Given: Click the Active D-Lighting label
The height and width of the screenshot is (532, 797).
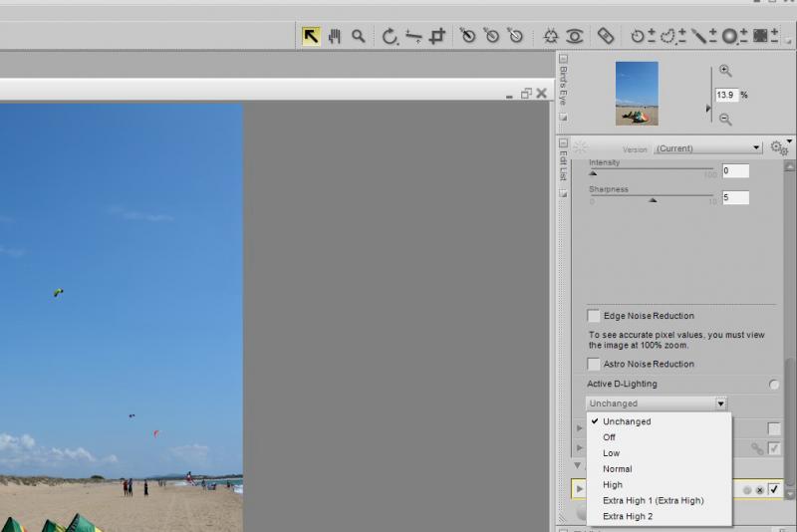Looking at the screenshot, I should [x=622, y=384].
